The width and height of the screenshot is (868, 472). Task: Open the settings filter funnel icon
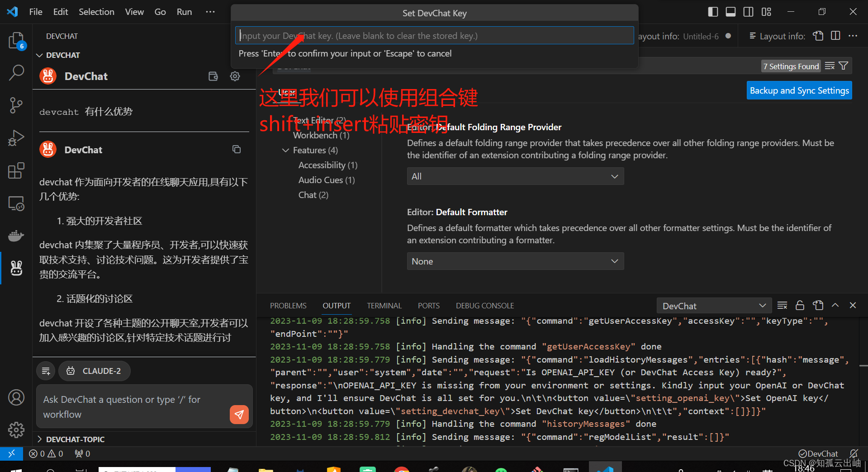pos(844,66)
